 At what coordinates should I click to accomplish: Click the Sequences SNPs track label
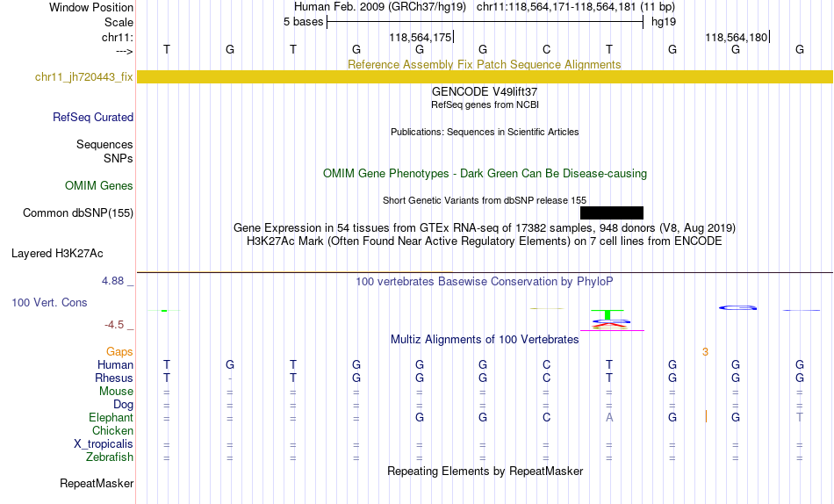point(104,152)
